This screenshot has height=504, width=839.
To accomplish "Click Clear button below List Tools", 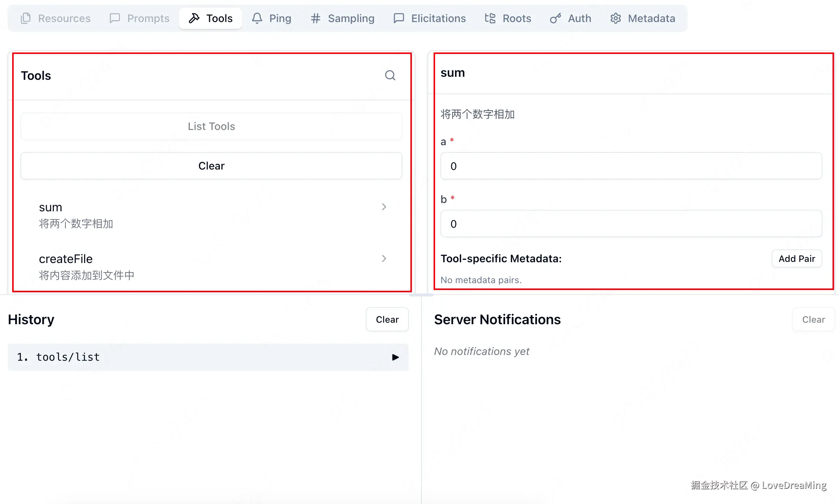I will [211, 166].
